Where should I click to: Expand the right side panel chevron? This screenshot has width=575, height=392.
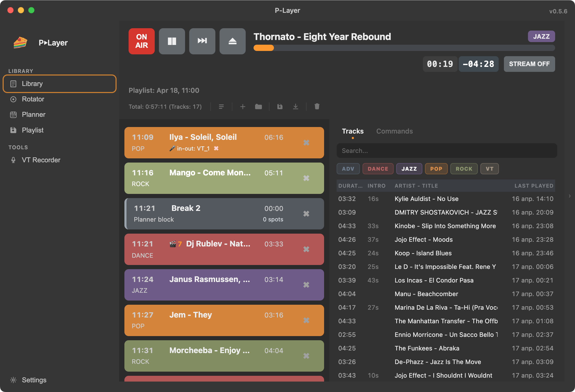click(x=570, y=196)
